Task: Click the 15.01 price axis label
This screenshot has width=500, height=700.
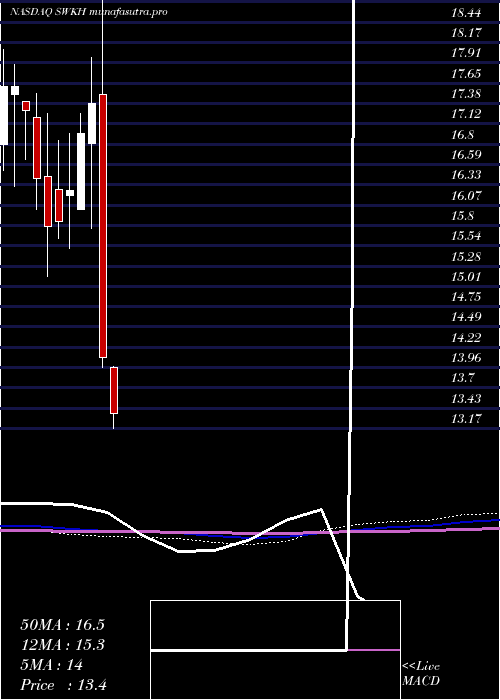Action: tap(466, 276)
